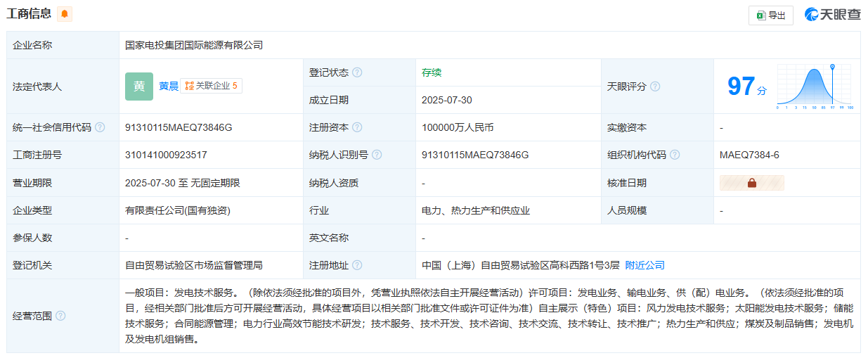Click help icon next to 组织机构代码
868x358 pixels.
pyautogui.click(x=675, y=155)
